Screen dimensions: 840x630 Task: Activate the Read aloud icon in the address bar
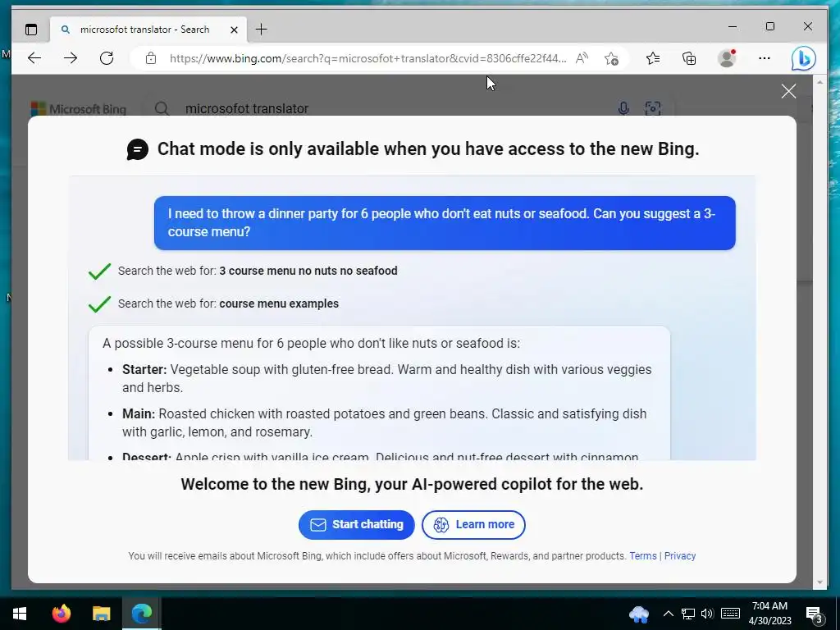point(582,58)
